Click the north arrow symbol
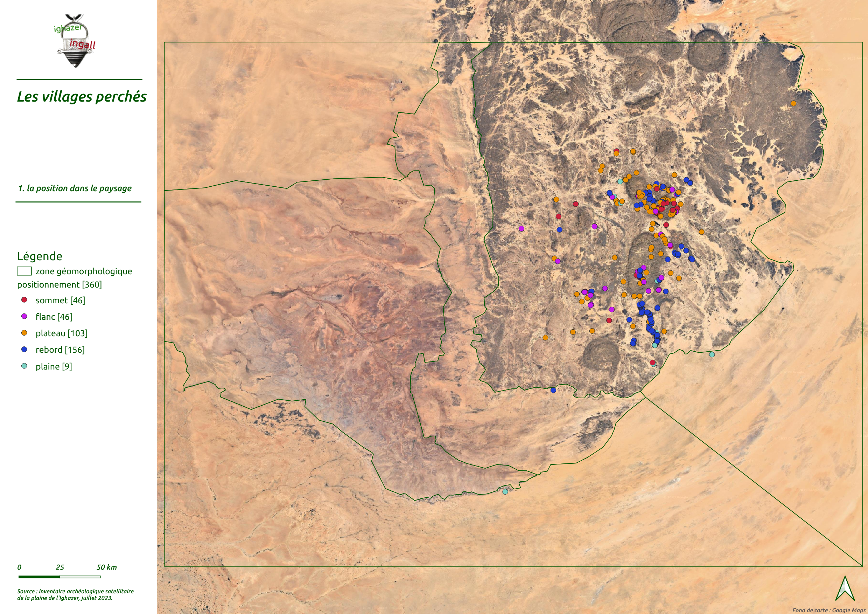Image resolution: width=868 pixels, height=614 pixels. click(845, 588)
